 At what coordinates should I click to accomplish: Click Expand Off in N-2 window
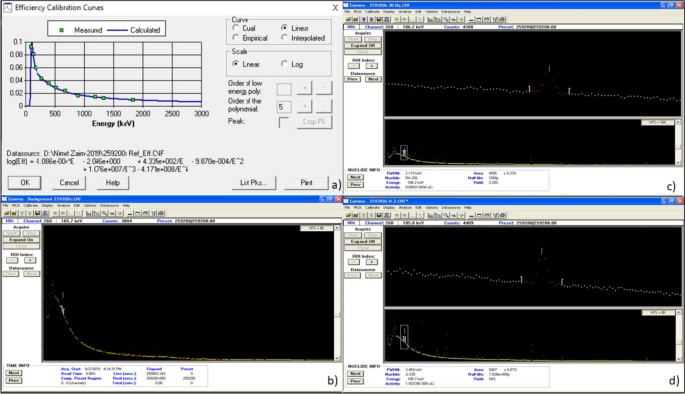pos(363,242)
